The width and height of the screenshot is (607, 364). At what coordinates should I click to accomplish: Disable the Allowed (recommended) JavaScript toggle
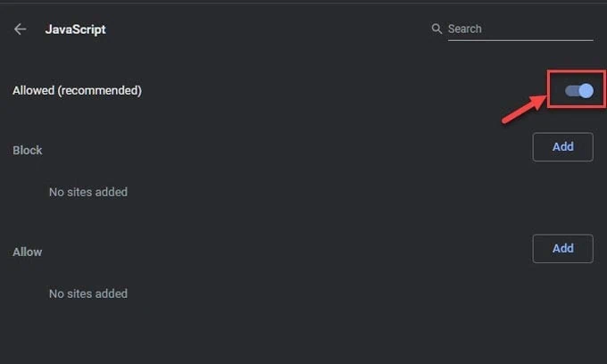coord(579,91)
